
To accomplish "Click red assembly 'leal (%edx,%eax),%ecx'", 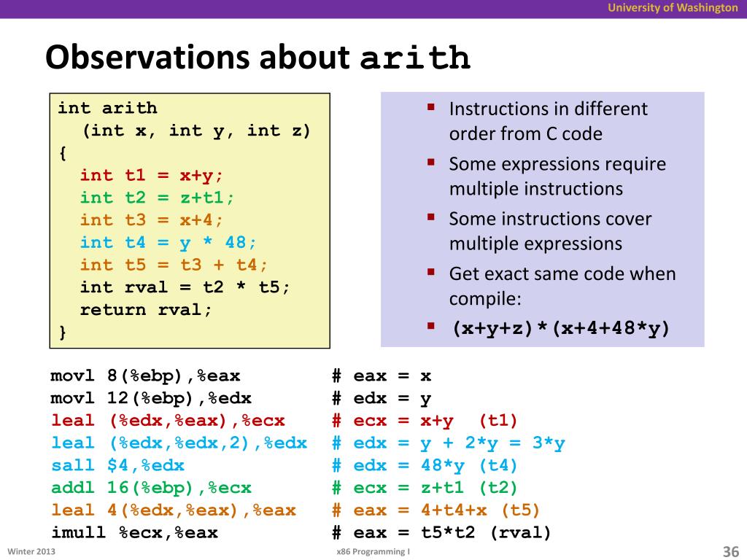I will pyautogui.click(x=169, y=421).
